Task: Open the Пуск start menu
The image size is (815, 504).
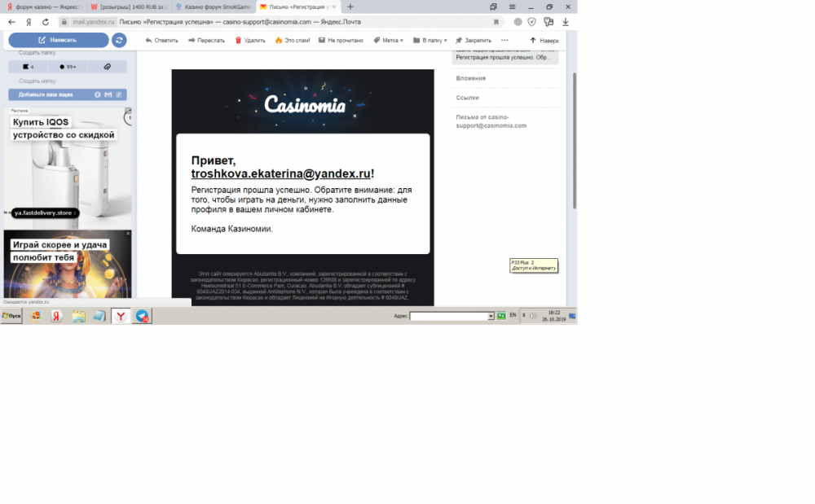Action: pyautogui.click(x=11, y=316)
